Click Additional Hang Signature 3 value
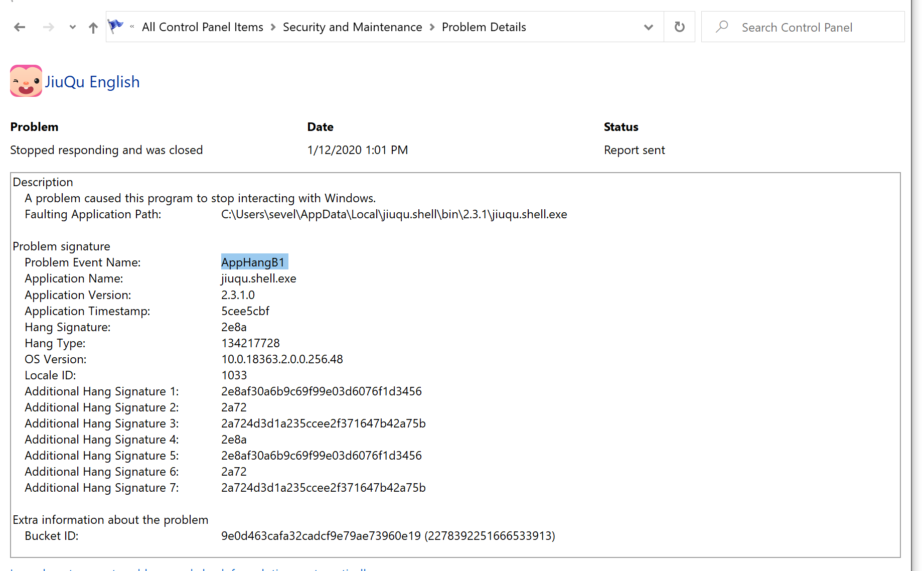Image resolution: width=924 pixels, height=571 pixels. (324, 423)
